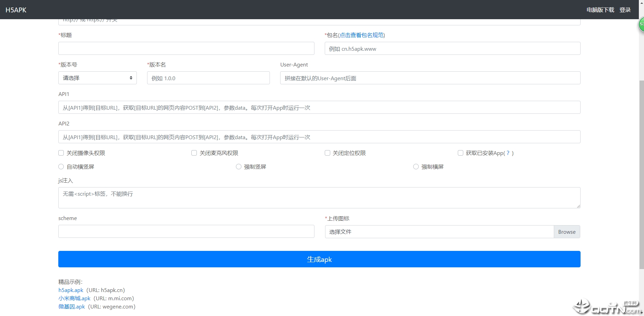Viewport: 644px width, 316px height.
Task: Open the 版本号 请选择 dropdown
Action: click(97, 78)
